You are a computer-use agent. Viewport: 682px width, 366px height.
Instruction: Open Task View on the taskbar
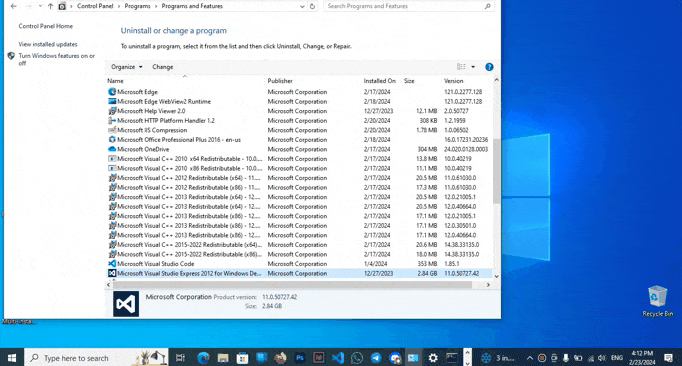click(x=180, y=358)
